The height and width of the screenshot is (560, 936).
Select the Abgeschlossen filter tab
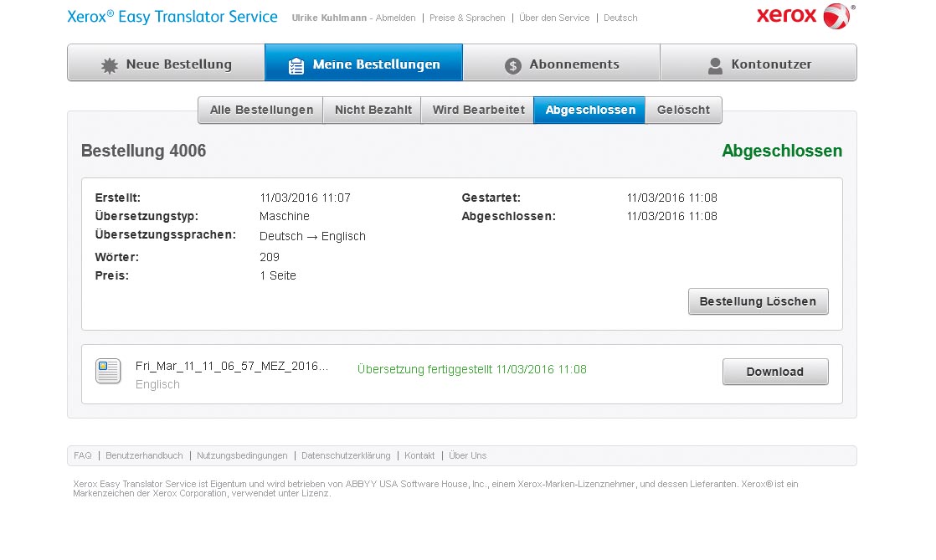point(589,110)
